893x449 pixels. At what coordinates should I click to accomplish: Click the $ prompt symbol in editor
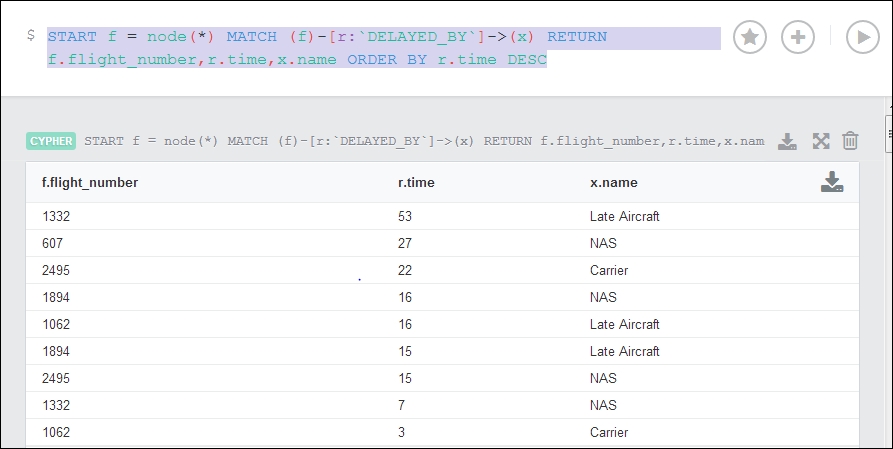(x=31, y=35)
